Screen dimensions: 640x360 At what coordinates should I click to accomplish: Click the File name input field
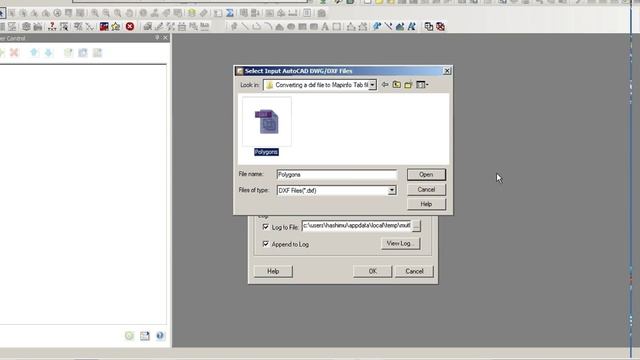coord(336,175)
